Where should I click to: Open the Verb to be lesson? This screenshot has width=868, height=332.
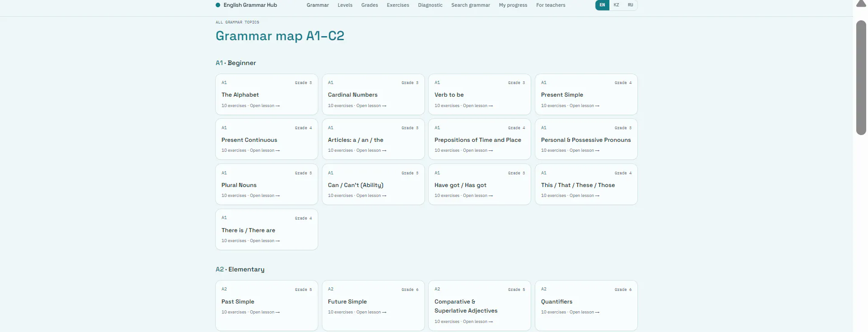click(480, 94)
